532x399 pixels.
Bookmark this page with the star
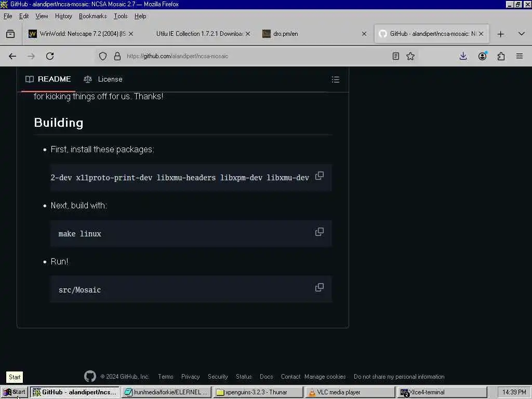point(410,56)
